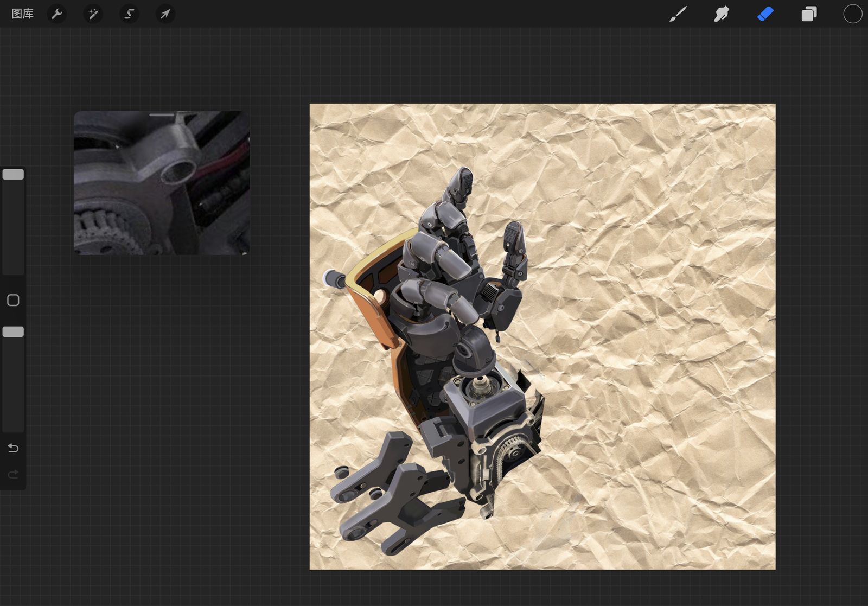Tap the square modify button in the sidebar
Screen dimensions: 868x606
(x=13, y=300)
